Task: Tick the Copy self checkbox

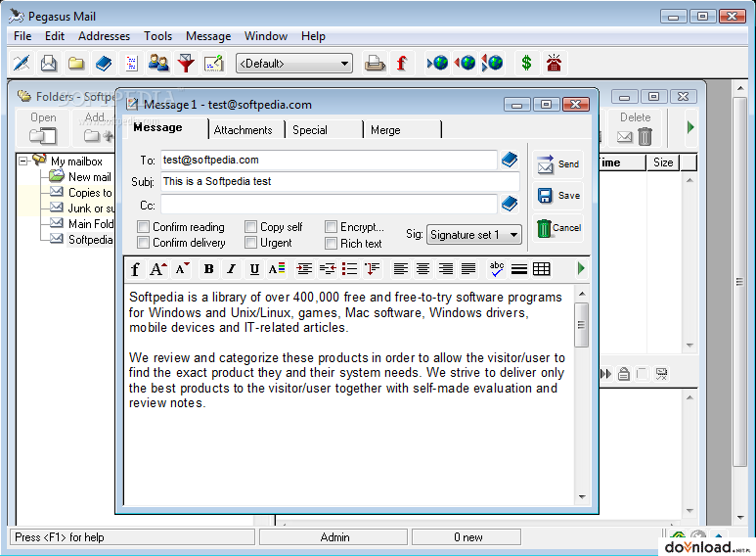Action: coord(250,227)
